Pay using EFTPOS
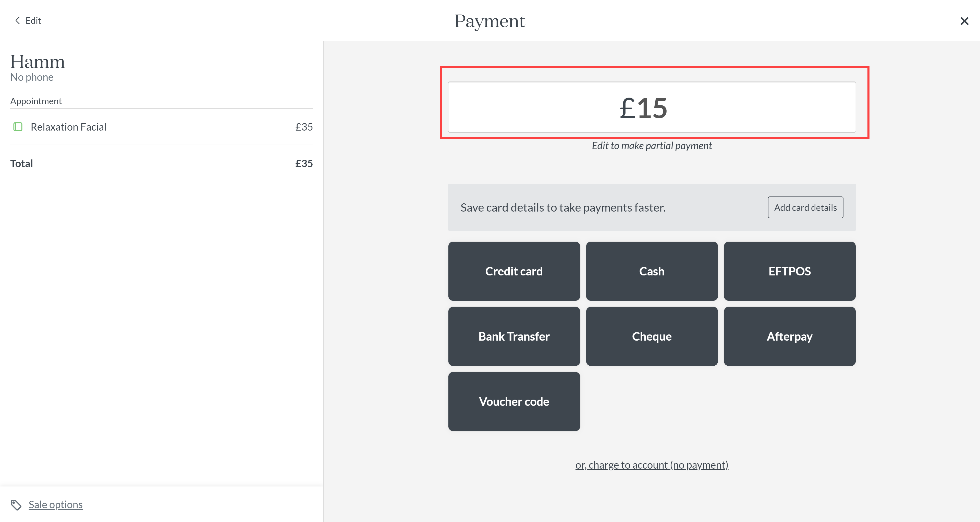The width and height of the screenshot is (980, 522). (789, 271)
